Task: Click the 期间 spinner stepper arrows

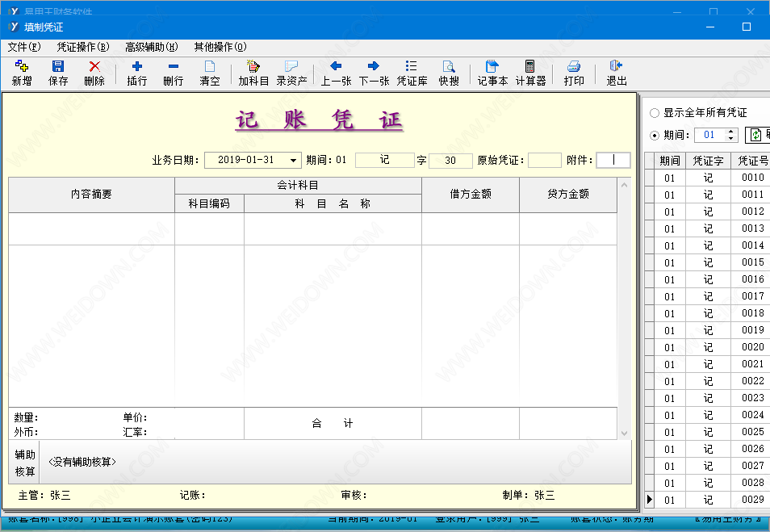Action: 731,135
